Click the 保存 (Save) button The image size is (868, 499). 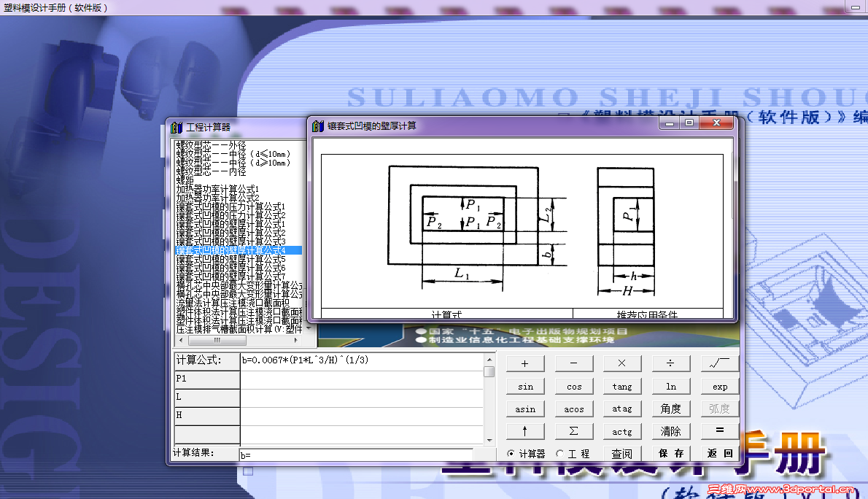pyautogui.click(x=670, y=453)
